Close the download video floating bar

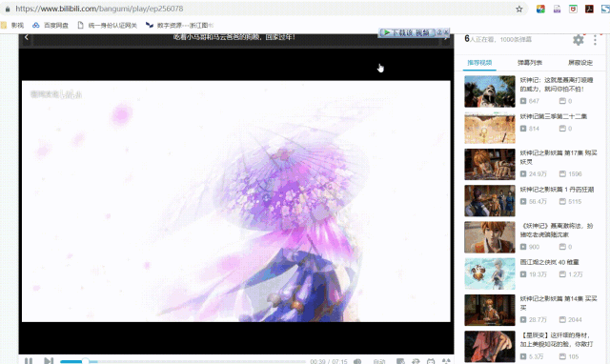pos(446,31)
